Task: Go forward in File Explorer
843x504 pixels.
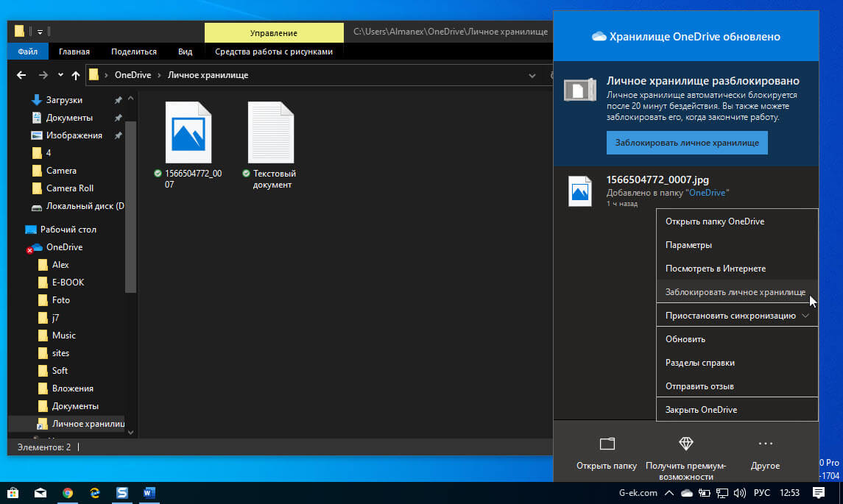Action: click(x=43, y=75)
